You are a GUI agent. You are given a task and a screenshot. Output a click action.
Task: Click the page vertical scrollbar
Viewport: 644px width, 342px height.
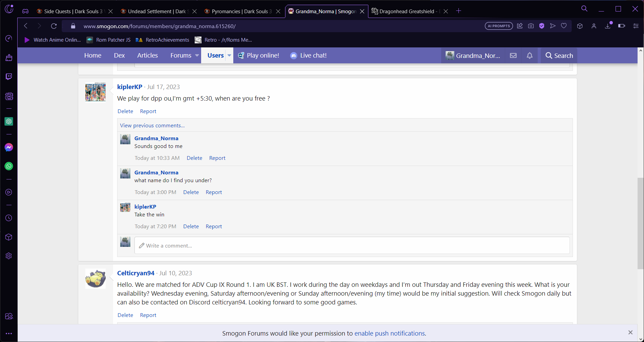pyautogui.click(x=641, y=223)
